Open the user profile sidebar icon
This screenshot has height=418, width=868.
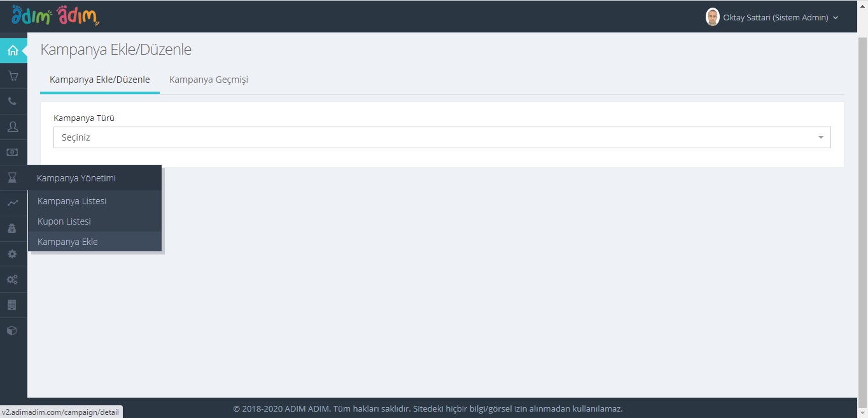pos(13,127)
